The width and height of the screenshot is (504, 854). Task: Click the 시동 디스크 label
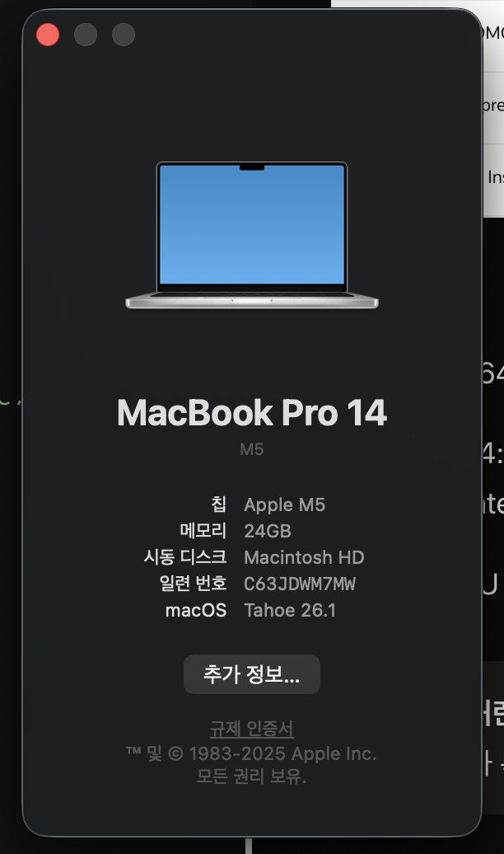coord(185,557)
